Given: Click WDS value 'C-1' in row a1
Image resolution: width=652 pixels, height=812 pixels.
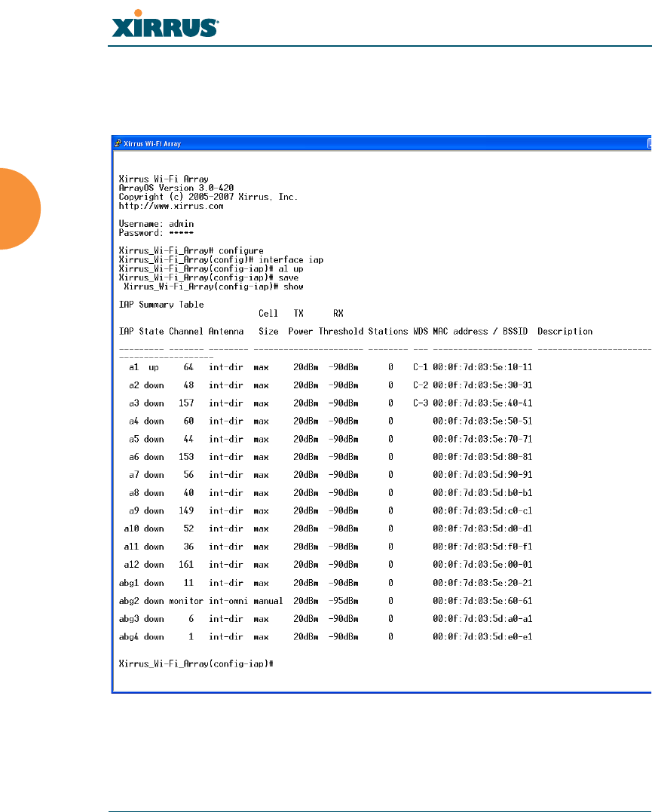Looking at the screenshot, I should [x=421, y=367].
